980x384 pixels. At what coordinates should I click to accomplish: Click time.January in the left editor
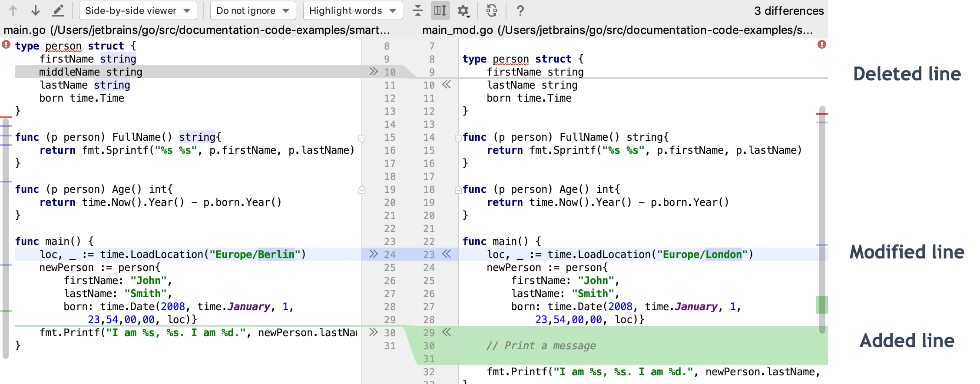coord(234,307)
